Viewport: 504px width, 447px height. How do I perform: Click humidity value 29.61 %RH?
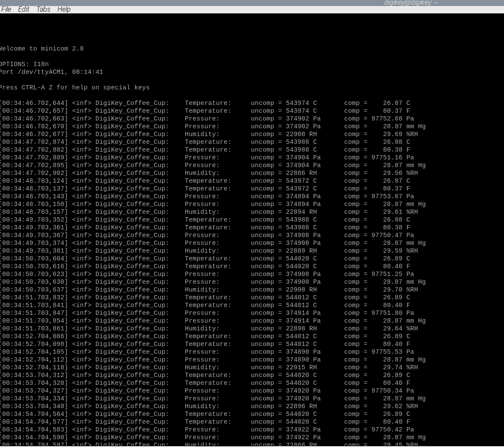400,212
